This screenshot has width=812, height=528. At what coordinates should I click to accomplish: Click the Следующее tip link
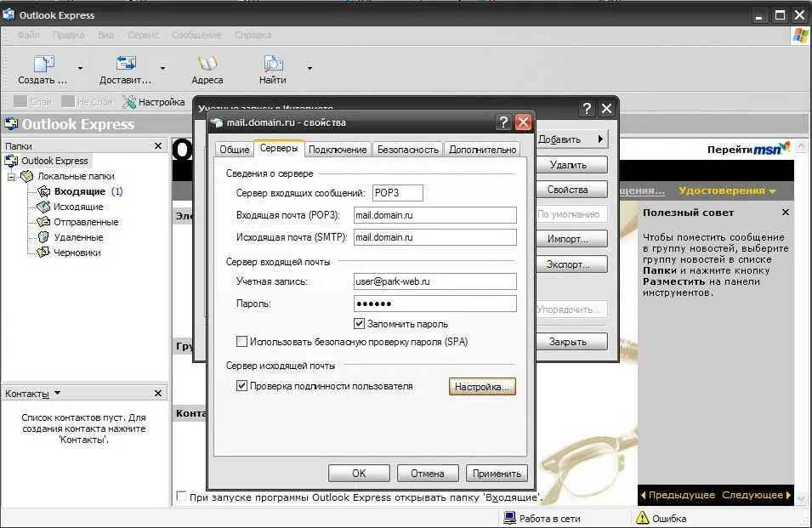click(757, 495)
